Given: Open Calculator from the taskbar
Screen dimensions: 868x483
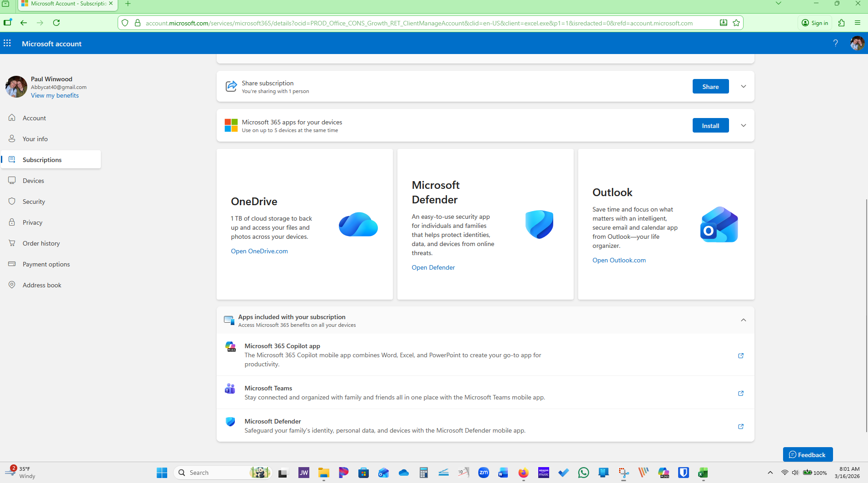Looking at the screenshot, I should [x=423, y=473].
